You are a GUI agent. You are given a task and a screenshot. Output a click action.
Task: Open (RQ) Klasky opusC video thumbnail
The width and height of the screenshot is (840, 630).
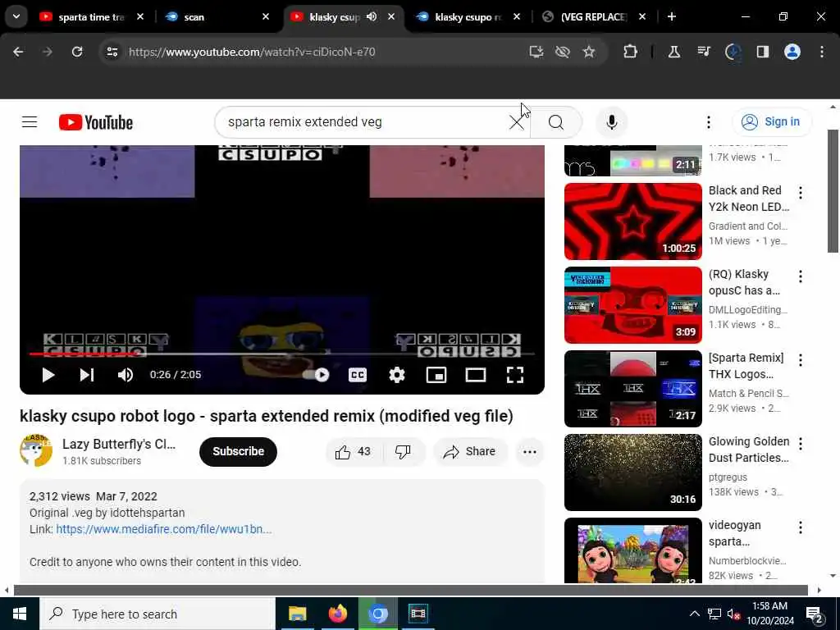click(x=632, y=305)
